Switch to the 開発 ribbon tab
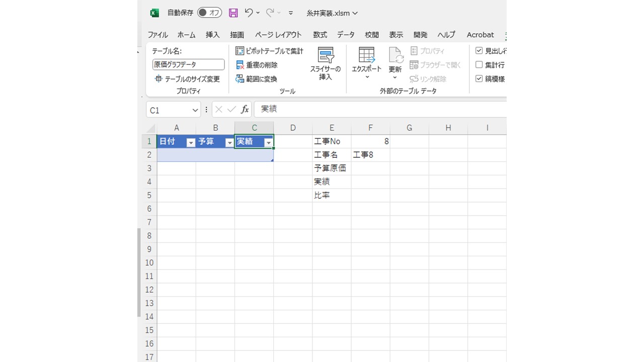Screen dimensions: 644x362 [420, 35]
